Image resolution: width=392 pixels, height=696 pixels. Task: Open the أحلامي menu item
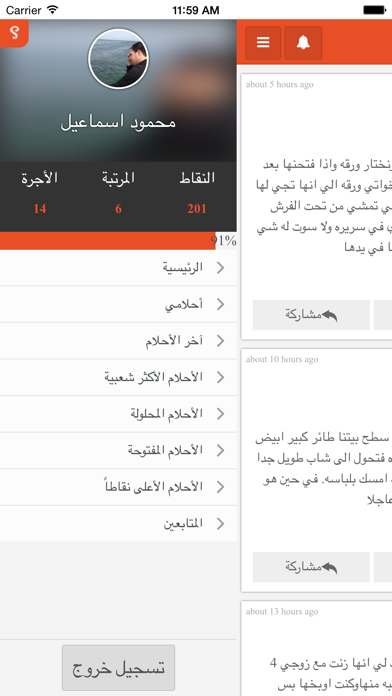point(118,304)
